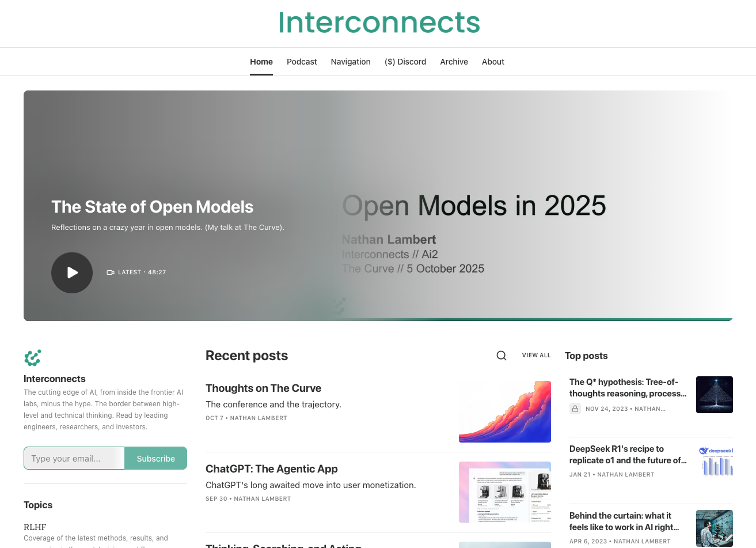Switch to the Archive tab

pos(454,62)
